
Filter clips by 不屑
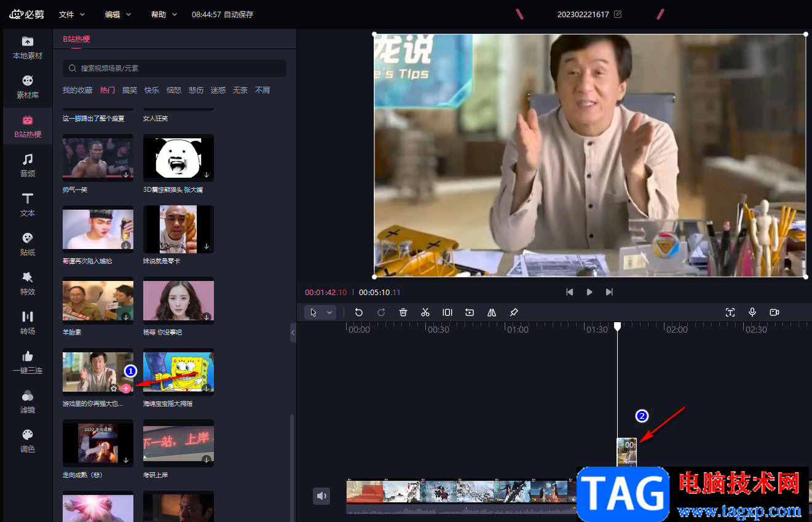262,90
